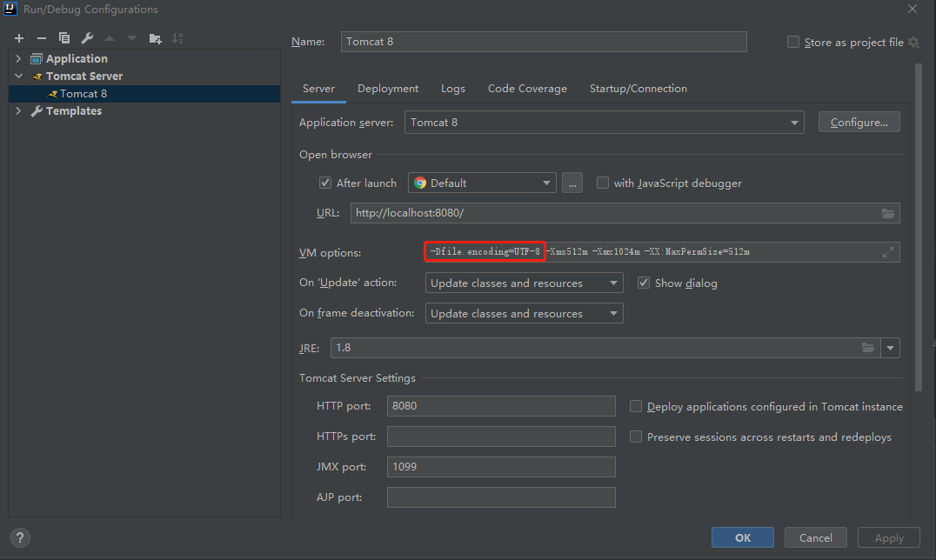Switch to the Code Coverage tab

527,89
